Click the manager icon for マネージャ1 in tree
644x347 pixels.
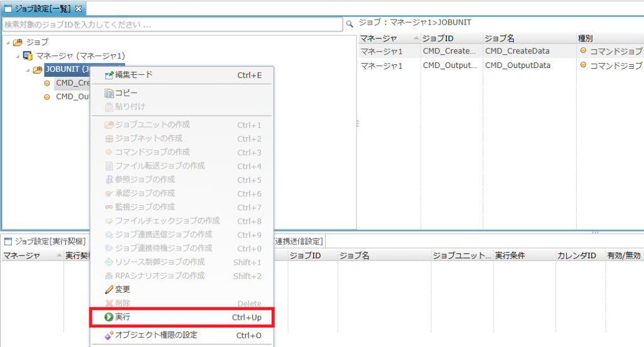pos(28,56)
